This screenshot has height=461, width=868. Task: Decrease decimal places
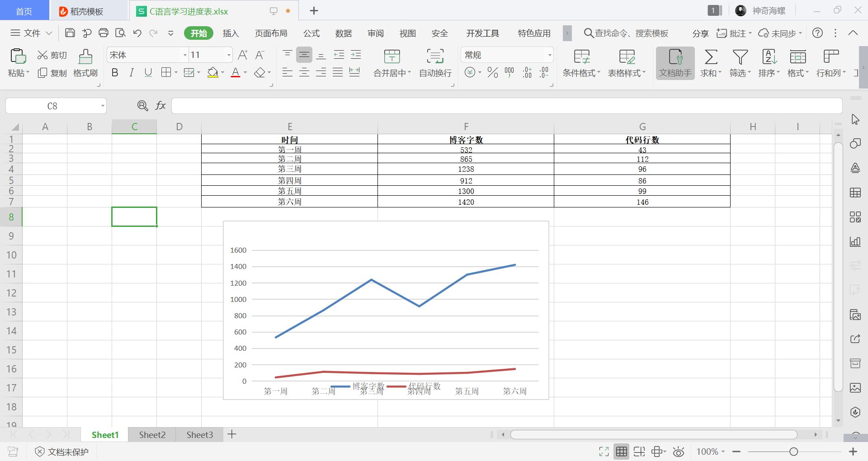(544, 72)
